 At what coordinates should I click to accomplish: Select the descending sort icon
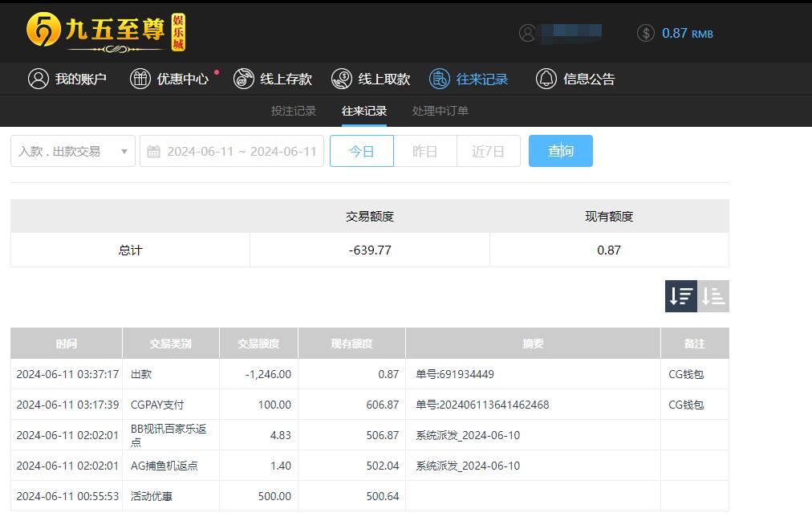tap(680, 296)
